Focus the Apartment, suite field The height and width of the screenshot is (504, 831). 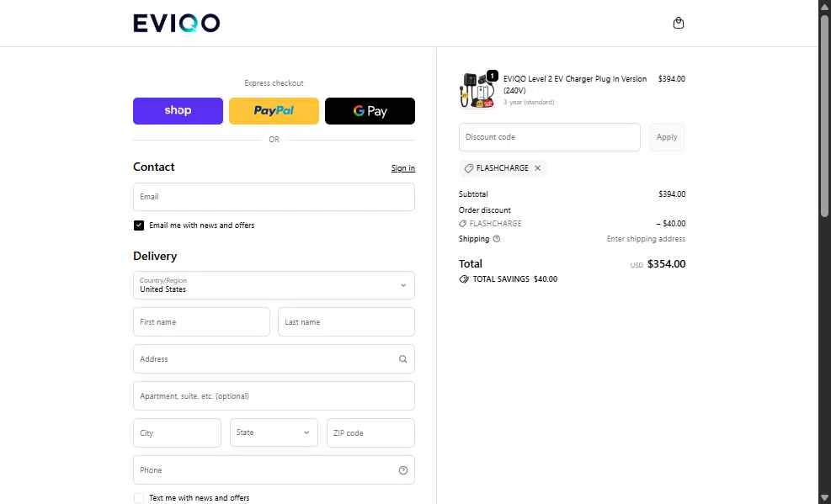[274, 396]
